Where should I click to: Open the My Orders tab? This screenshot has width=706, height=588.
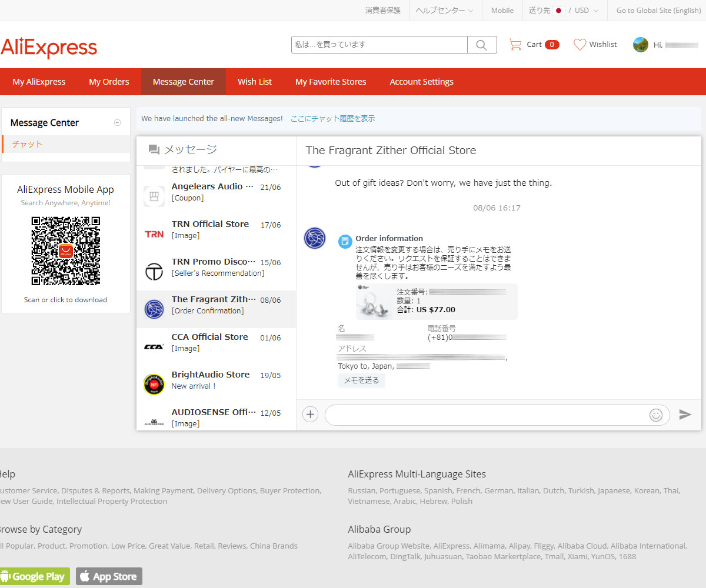109,82
